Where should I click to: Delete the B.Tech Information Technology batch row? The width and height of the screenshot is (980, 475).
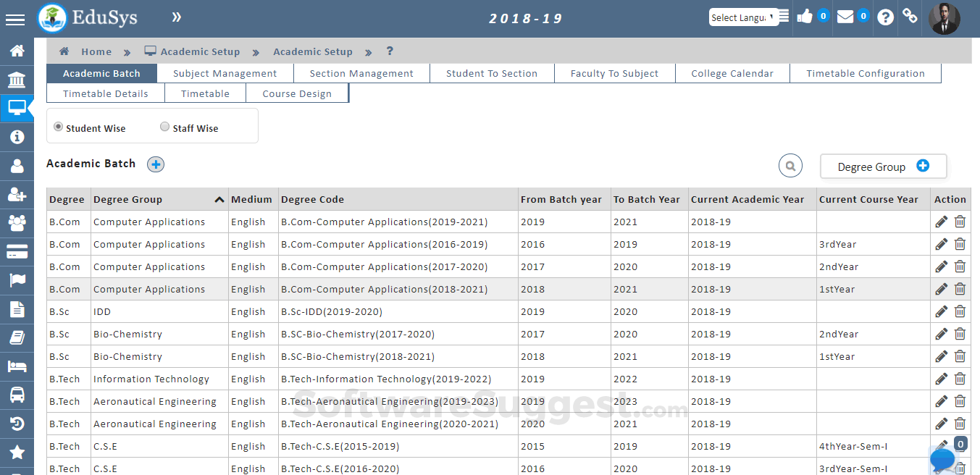(960, 379)
